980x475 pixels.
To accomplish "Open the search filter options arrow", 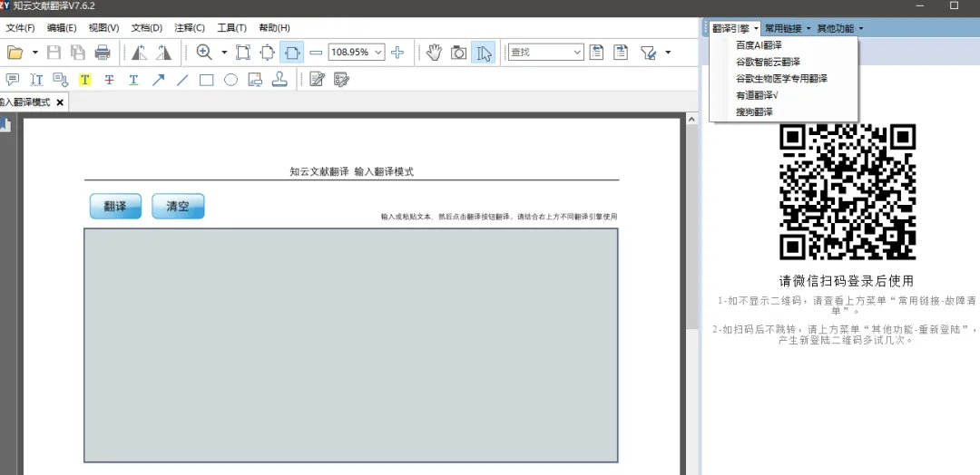I will pyautogui.click(x=668, y=53).
